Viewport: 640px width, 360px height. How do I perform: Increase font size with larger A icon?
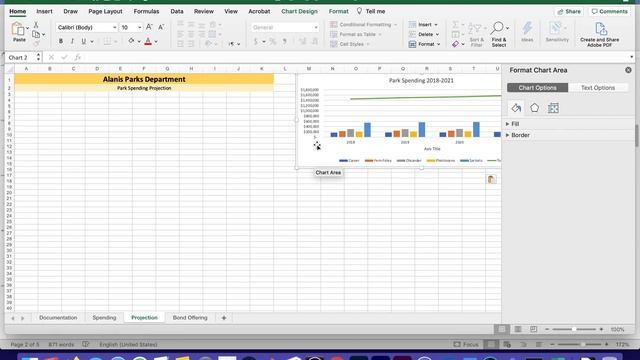click(149, 27)
